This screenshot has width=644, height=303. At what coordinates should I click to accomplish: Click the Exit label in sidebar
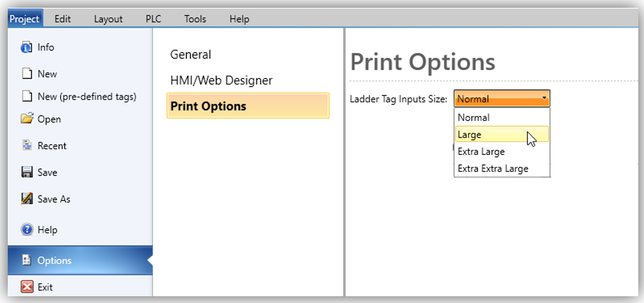tap(45, 287)
